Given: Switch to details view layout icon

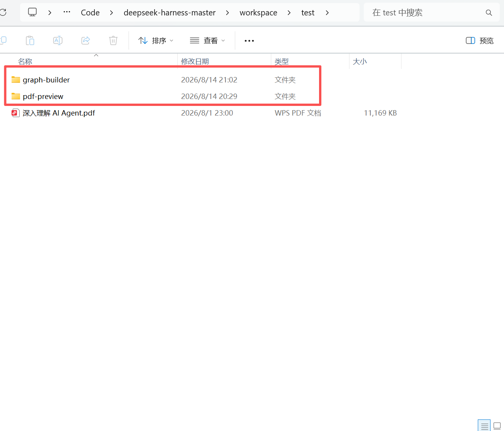Looking at the screenshot, I should 484,426.
